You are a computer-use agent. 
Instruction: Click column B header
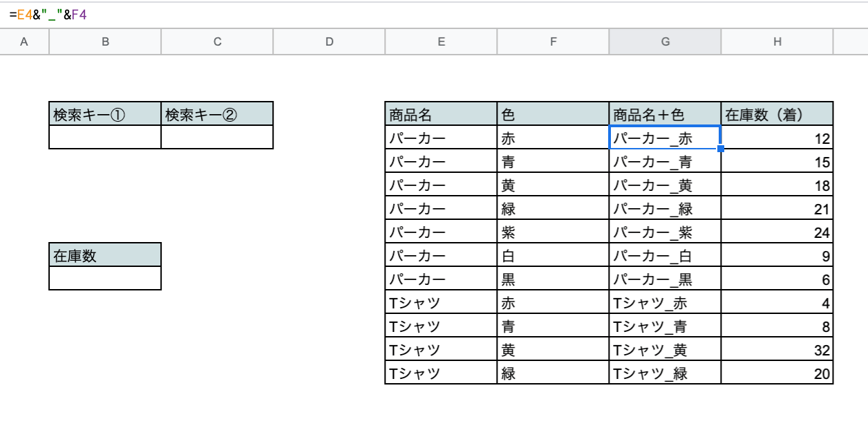[x=105, y=42]
